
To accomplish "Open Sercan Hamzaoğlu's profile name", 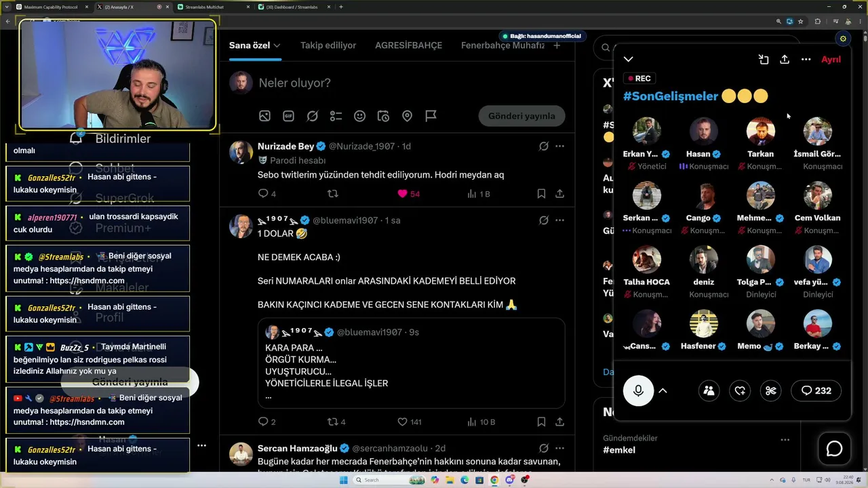I will tap(297, 448).
